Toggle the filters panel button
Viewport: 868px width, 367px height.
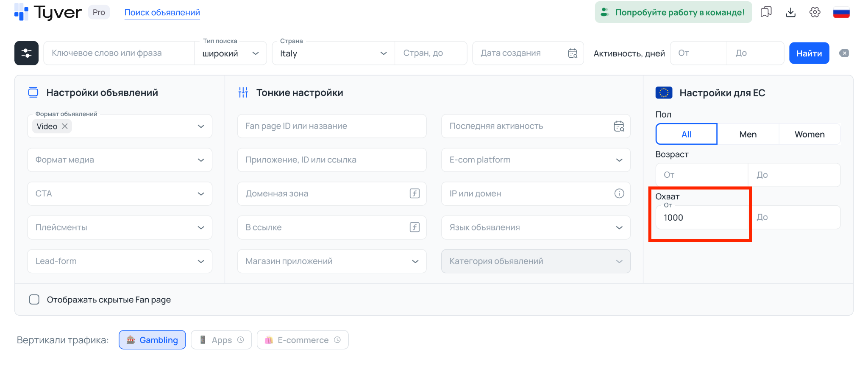[x=26, y=53]
